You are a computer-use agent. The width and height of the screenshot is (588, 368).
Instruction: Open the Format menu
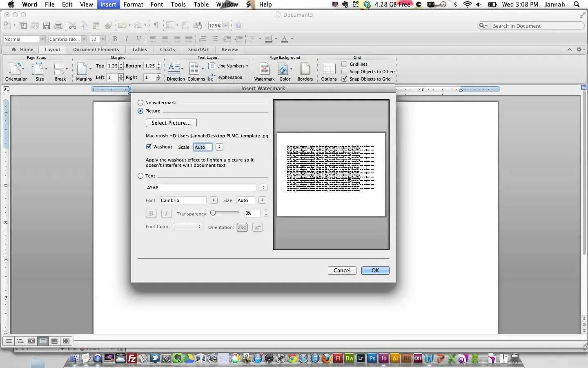[134, 4]
